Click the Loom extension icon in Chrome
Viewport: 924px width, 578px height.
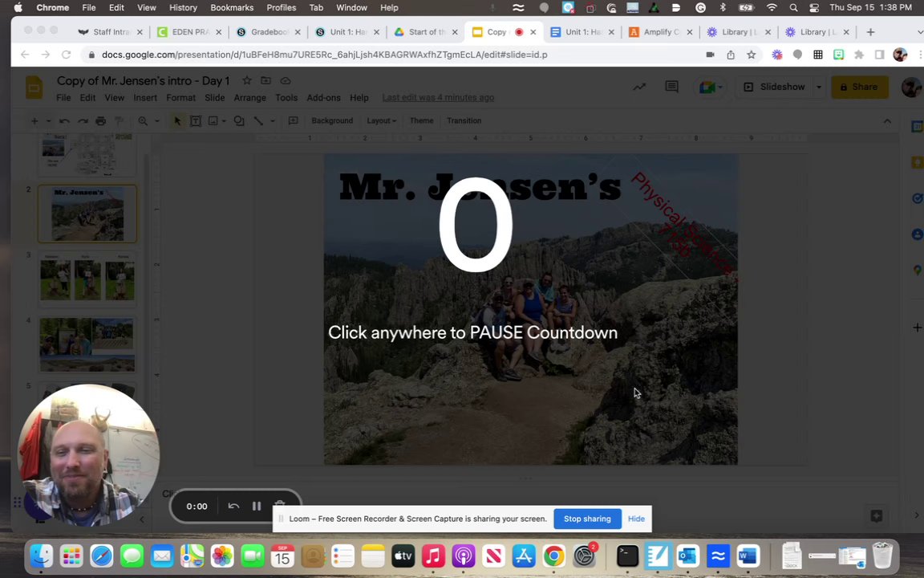[777, 55]
